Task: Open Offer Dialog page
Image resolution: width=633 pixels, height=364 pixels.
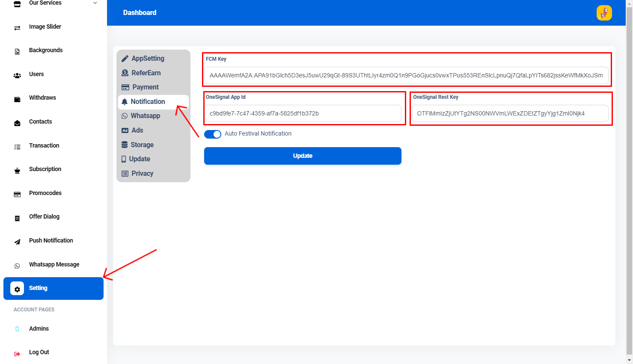Action: [x=44, y=216]
